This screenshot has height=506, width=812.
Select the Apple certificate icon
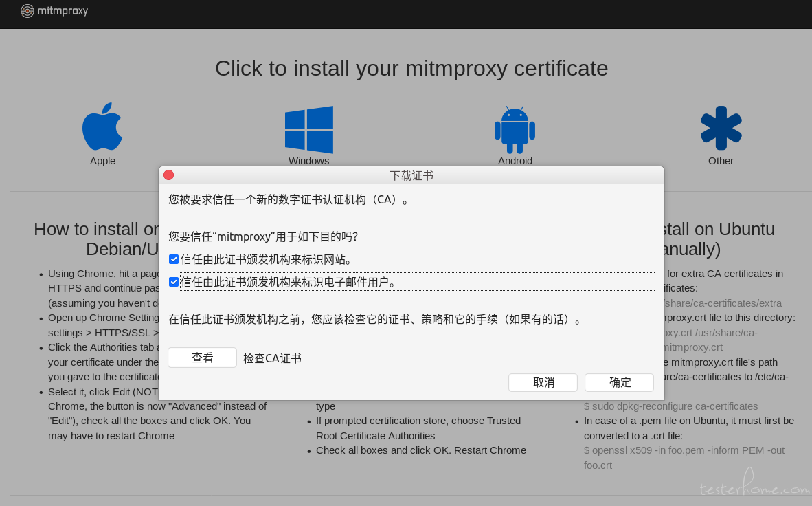pyautogui.click(x=102, y=126)
